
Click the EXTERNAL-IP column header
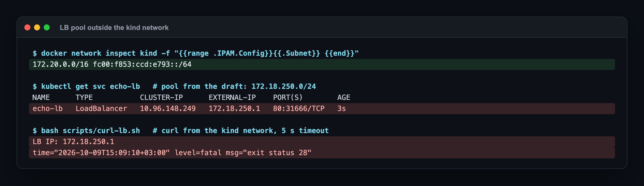tap(232, 97)
